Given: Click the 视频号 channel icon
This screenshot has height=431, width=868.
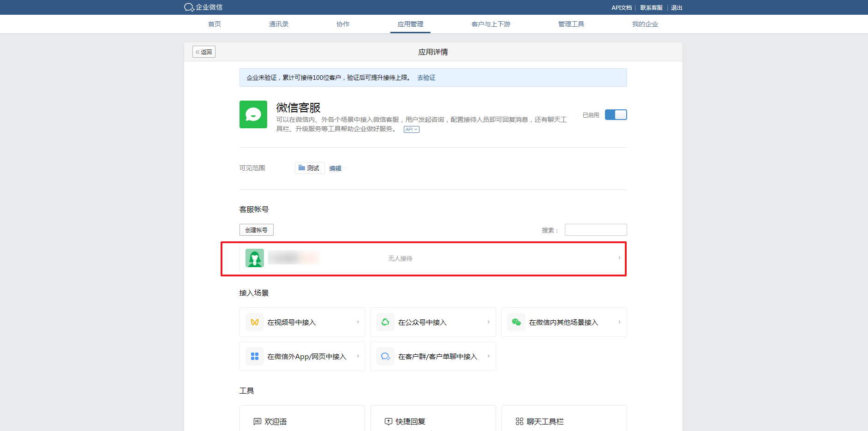Looking at the screenshot, I should click(254, 322).
